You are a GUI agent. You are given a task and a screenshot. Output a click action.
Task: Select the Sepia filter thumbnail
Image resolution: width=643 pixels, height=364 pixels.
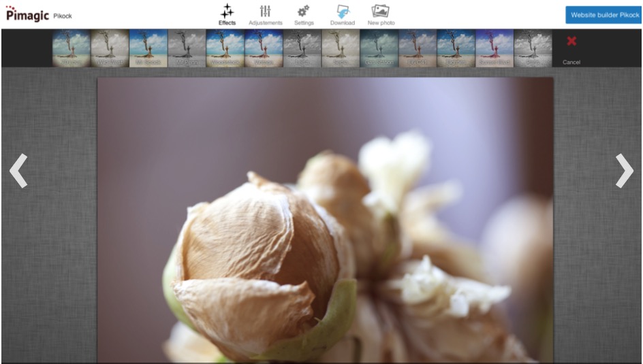[341, 48]
